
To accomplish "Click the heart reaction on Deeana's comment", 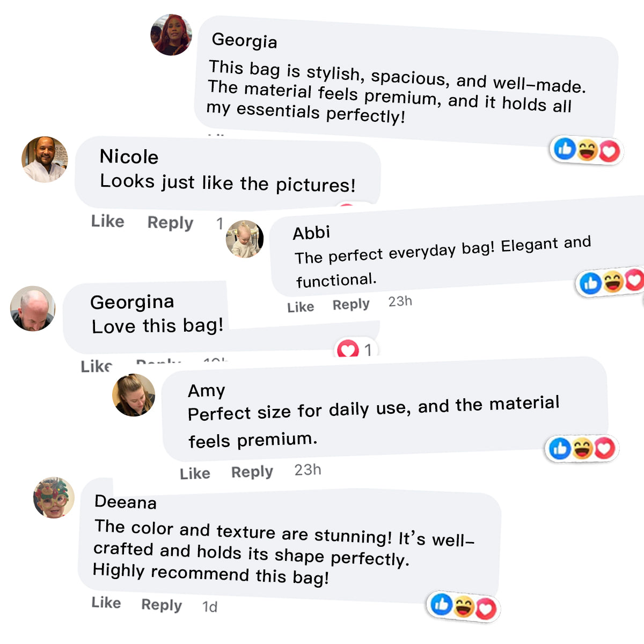I will click(486, 609).
